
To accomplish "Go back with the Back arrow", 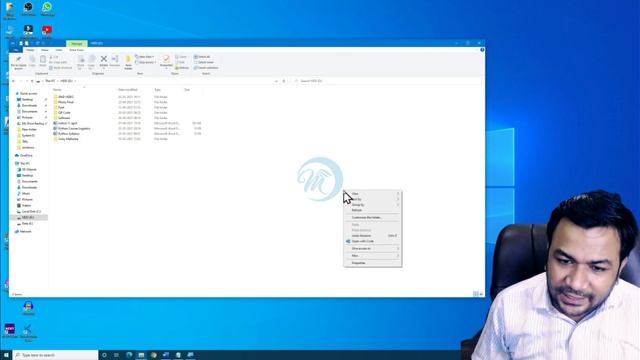I will [13, 81].
